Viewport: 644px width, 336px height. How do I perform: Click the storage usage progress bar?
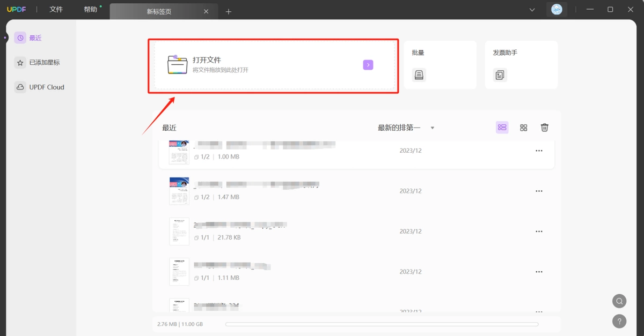382,324
